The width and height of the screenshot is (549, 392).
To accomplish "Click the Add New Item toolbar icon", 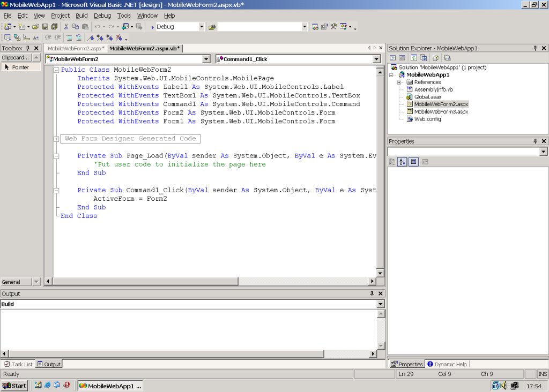I will pyautogui.click(x=21, y=27).
